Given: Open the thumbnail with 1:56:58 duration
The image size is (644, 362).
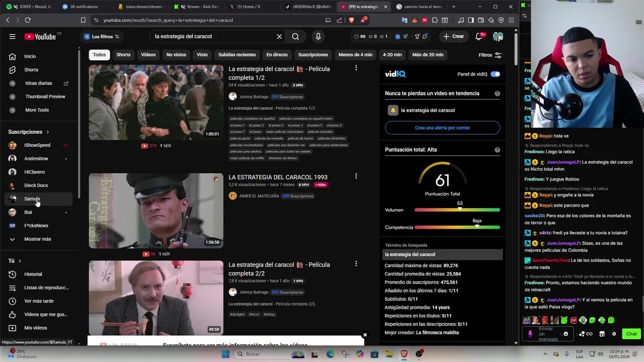Looking at the screenshot, I should 156,211.
